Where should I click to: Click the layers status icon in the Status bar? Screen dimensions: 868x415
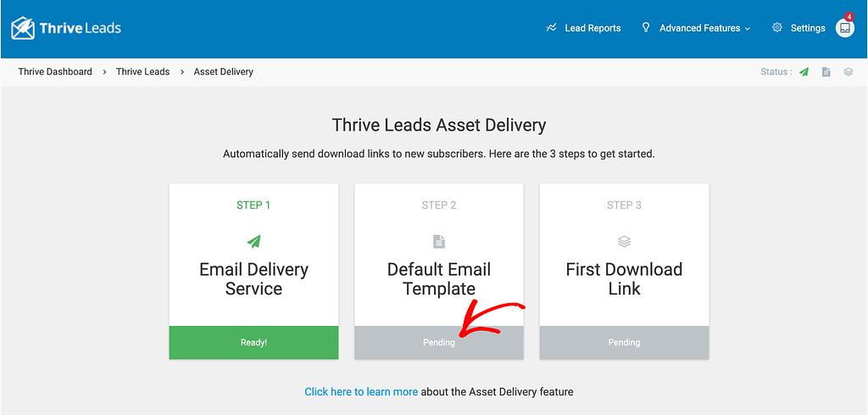click(848, 72)
